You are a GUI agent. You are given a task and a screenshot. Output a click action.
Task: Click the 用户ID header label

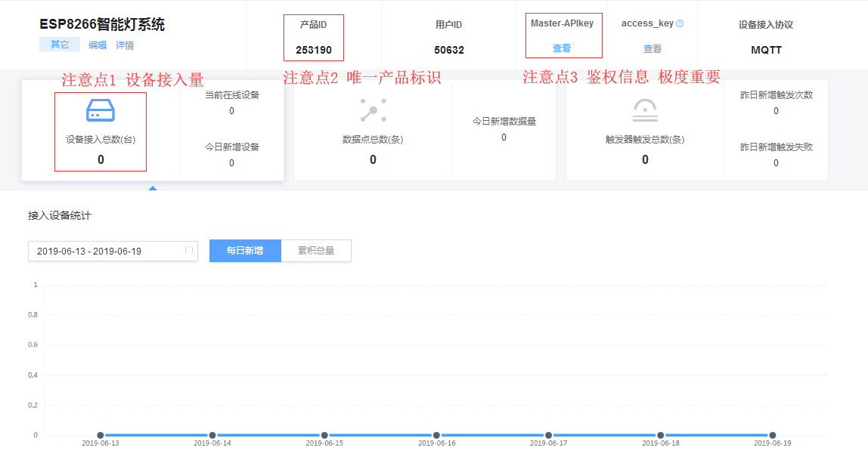tap(449, 24)
